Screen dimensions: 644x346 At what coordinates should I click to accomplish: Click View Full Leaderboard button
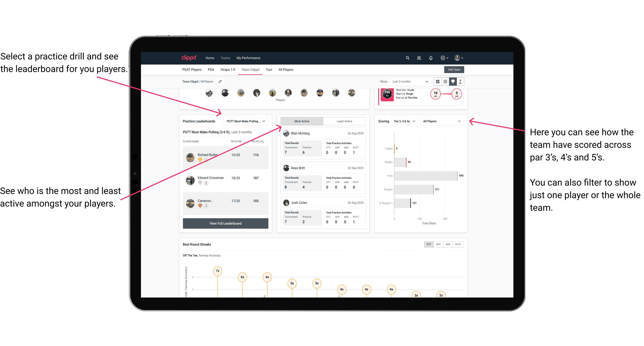pos(225,223)
